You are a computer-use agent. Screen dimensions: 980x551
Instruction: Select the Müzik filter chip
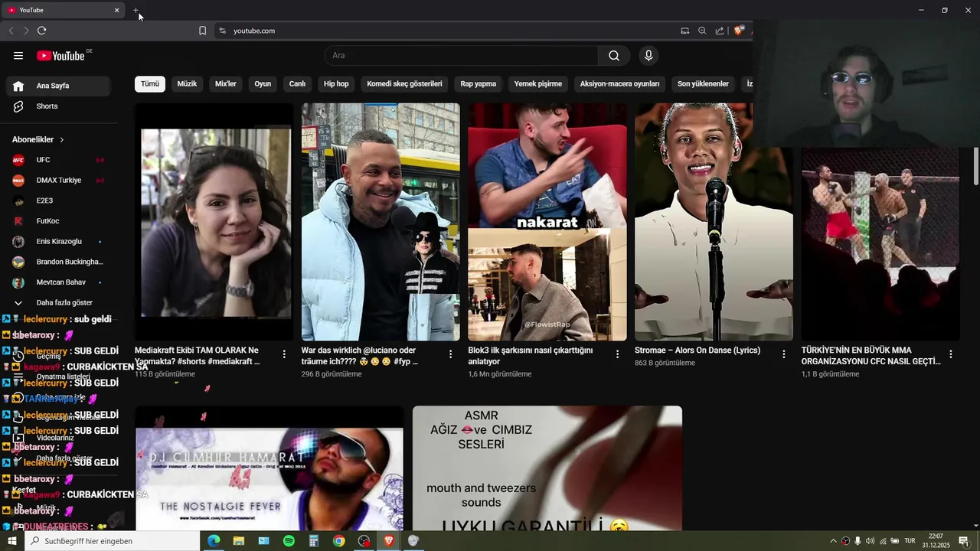(x=188, y=83)
